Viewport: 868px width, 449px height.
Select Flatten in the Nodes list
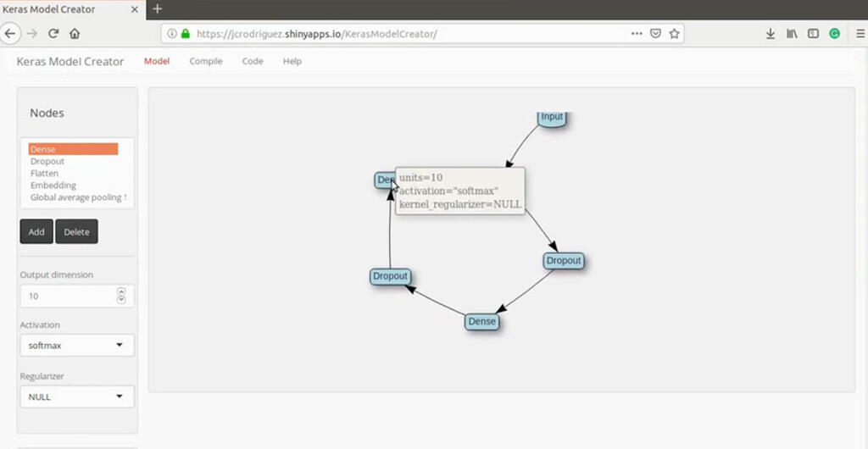click(x=73, y=173)
